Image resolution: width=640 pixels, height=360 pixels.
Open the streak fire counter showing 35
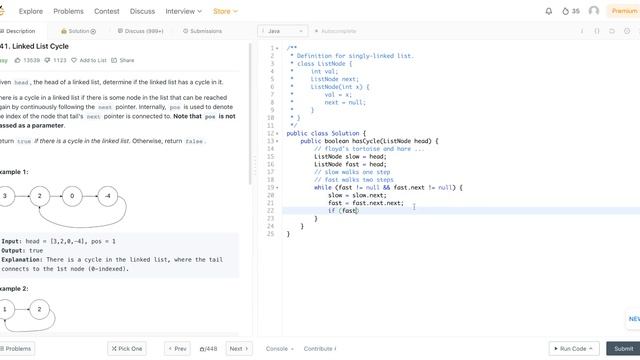coord(571,11)
